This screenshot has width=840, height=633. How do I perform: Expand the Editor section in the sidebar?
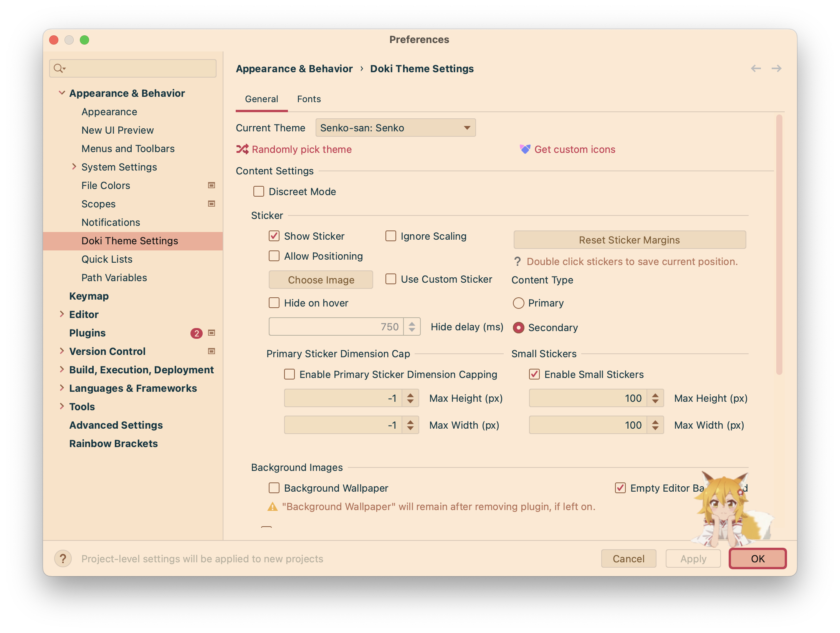coord(62,314)
